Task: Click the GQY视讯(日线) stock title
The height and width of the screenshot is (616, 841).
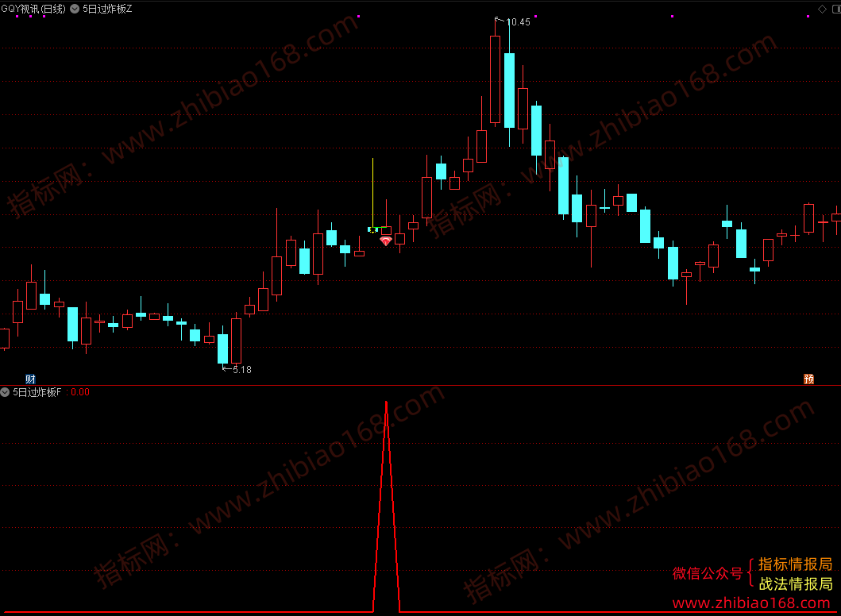Action: pyautogui.click(x=33, y=9)
